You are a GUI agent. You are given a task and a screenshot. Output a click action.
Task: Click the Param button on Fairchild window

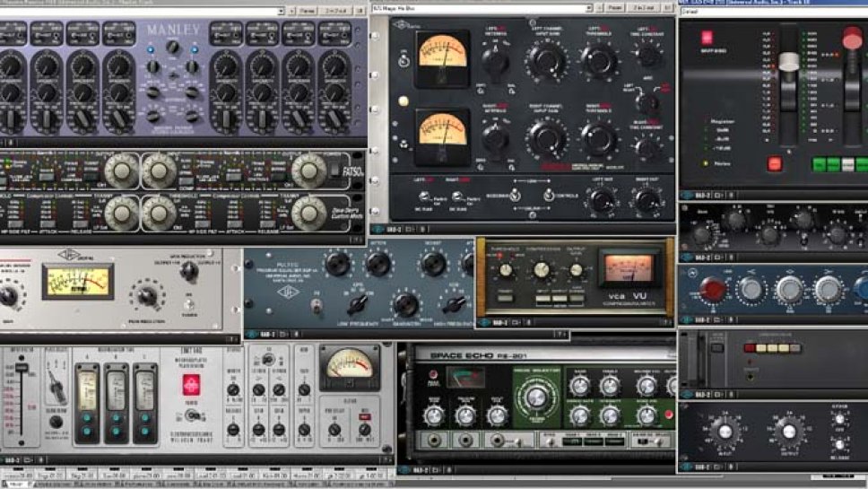click(618, 9)
